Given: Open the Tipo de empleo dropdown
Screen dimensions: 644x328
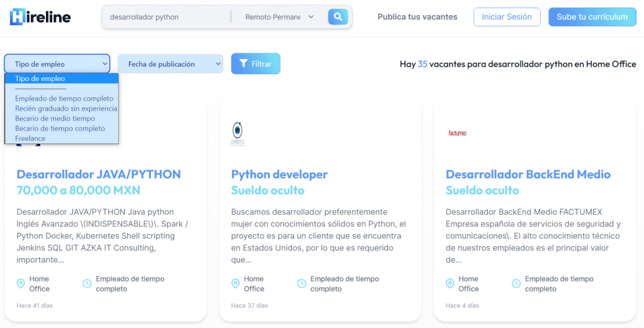Looking at the screenshot, I should (x=57, y=63).
